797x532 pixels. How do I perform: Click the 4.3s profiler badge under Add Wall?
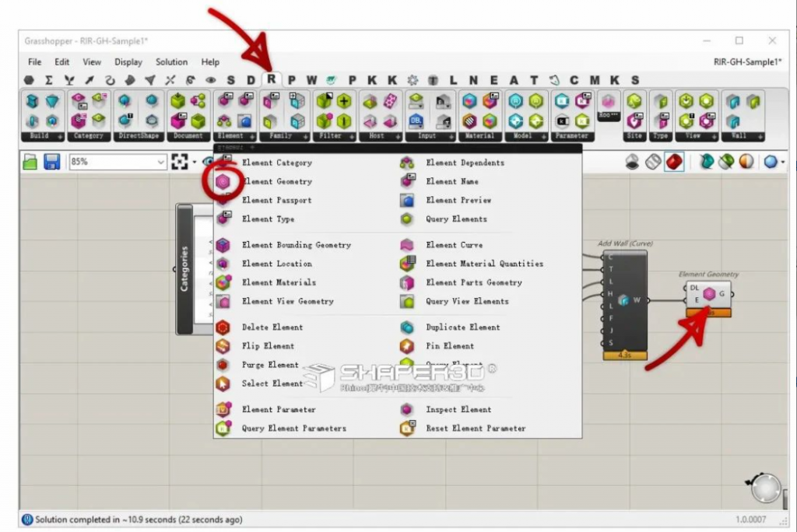625,355
